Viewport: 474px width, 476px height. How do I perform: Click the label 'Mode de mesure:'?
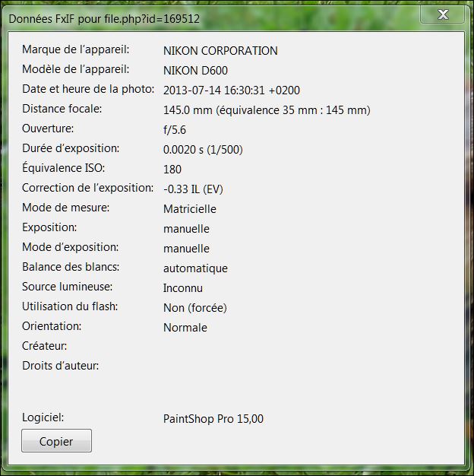66,208
